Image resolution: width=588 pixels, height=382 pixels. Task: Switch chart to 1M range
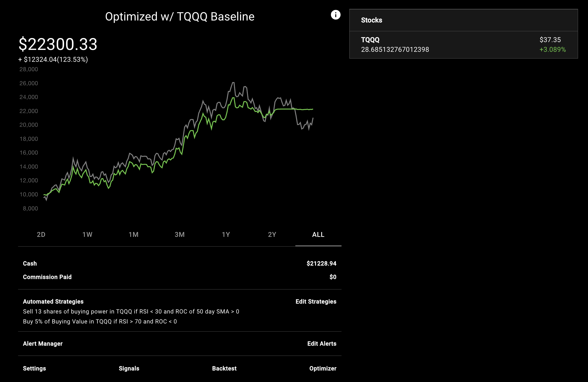[x=133, y=234]
